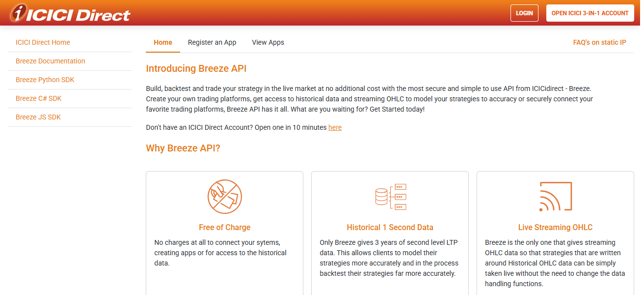Go to the View Apps tab
The width and height of the screenshot is (644, 295).
tap(268, 42)
